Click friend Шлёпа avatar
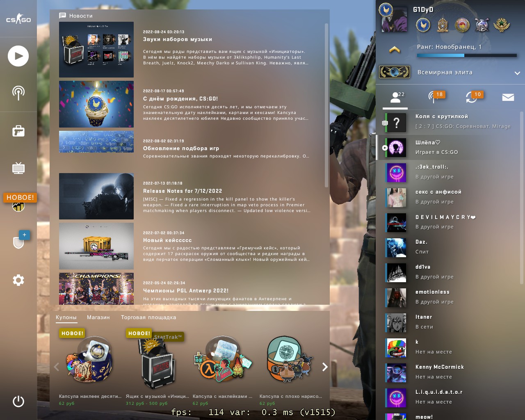525x420 pixels. (x=396, y=148)
